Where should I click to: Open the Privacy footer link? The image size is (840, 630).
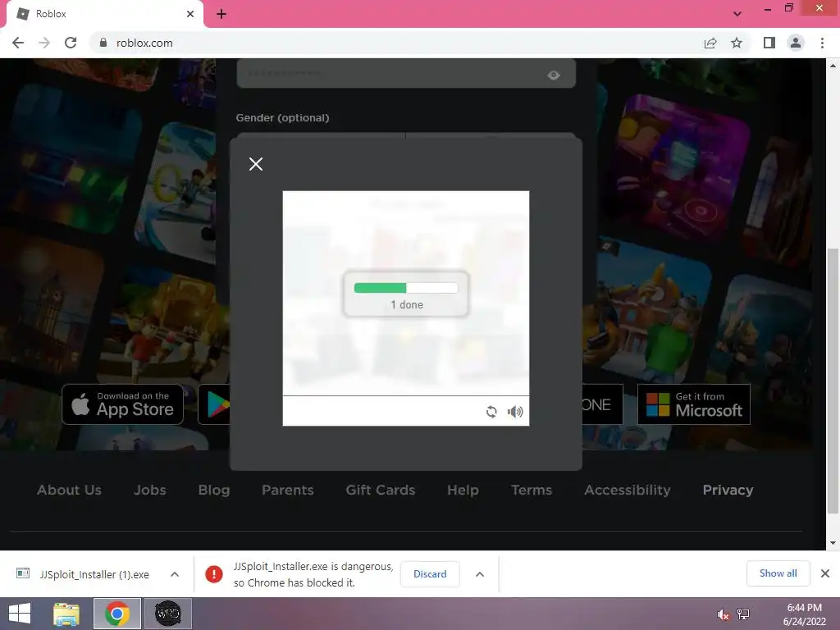pyautogui.click(x=728, y=490)
